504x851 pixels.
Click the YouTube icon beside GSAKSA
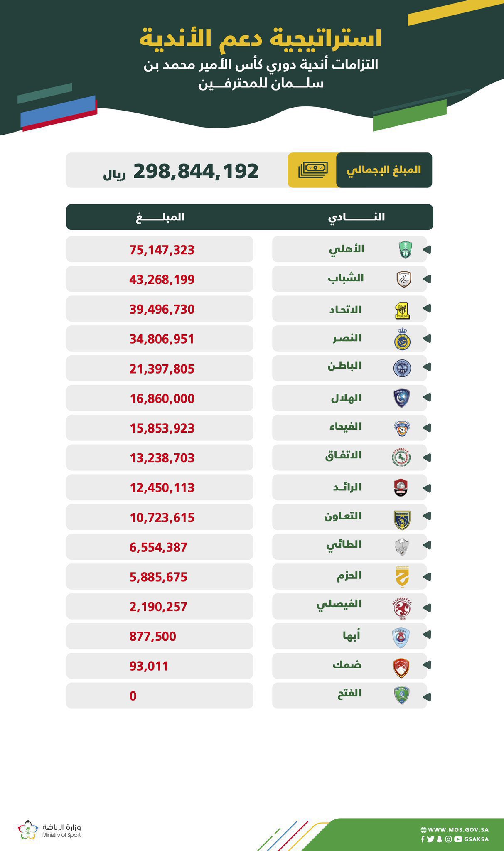tap(458, 839)
